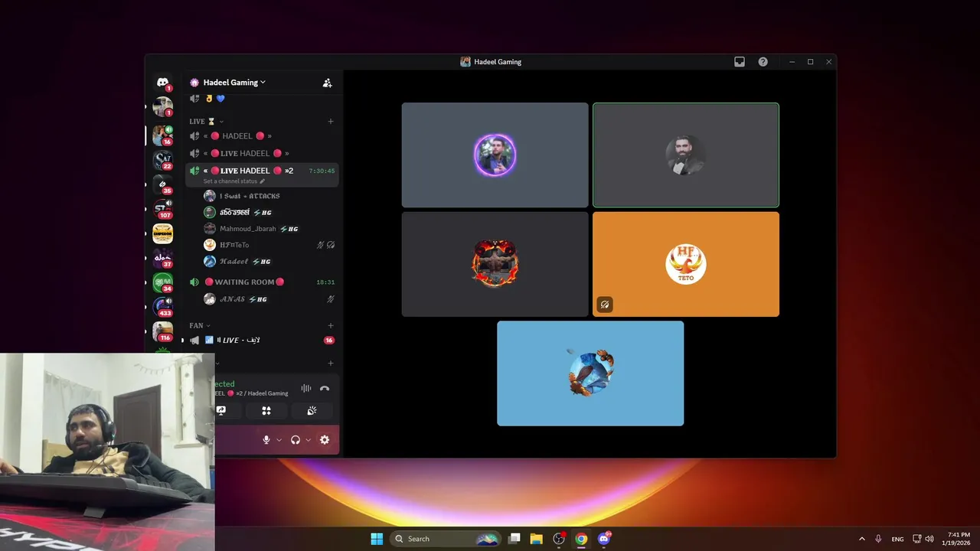Add channel to LIVE category
The height and width of the screenshot is (551, 980).
tap(331, 121)
